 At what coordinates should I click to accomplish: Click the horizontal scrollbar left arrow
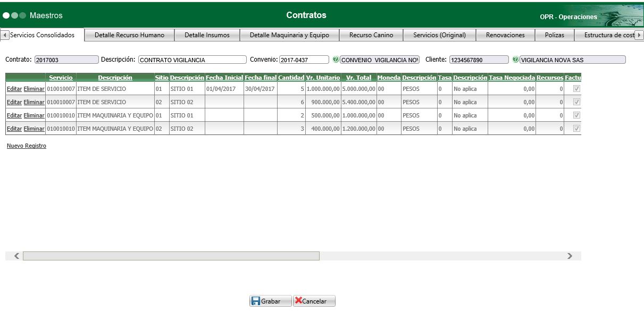(17, 256)
